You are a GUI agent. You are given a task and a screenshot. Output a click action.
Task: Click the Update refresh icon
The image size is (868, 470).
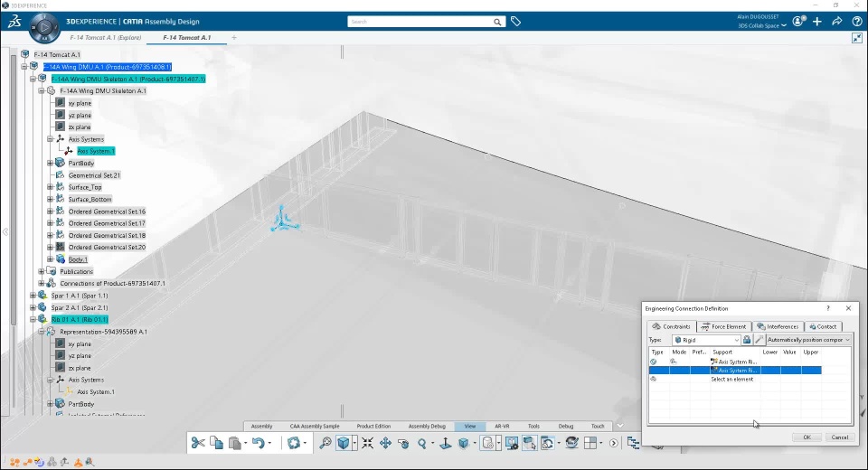293,443
